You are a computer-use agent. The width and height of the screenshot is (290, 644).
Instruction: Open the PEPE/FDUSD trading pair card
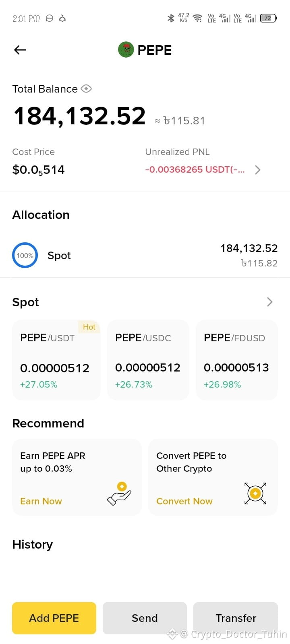coord(237,360)
